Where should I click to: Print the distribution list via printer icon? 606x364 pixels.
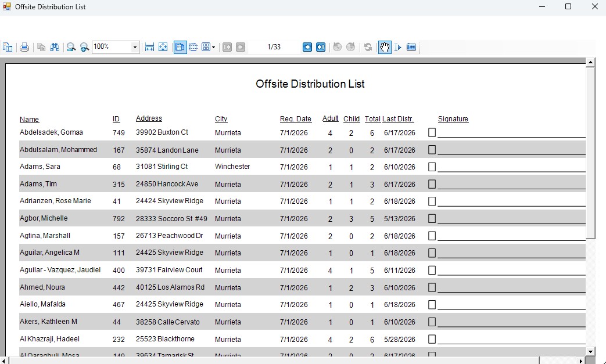click(24, 47)
